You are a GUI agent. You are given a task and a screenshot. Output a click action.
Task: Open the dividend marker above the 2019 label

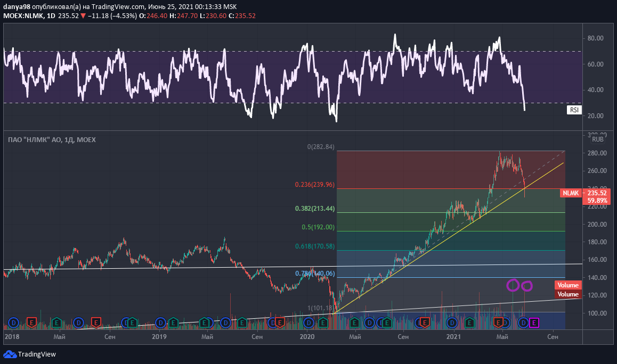(x=160, y=322)
